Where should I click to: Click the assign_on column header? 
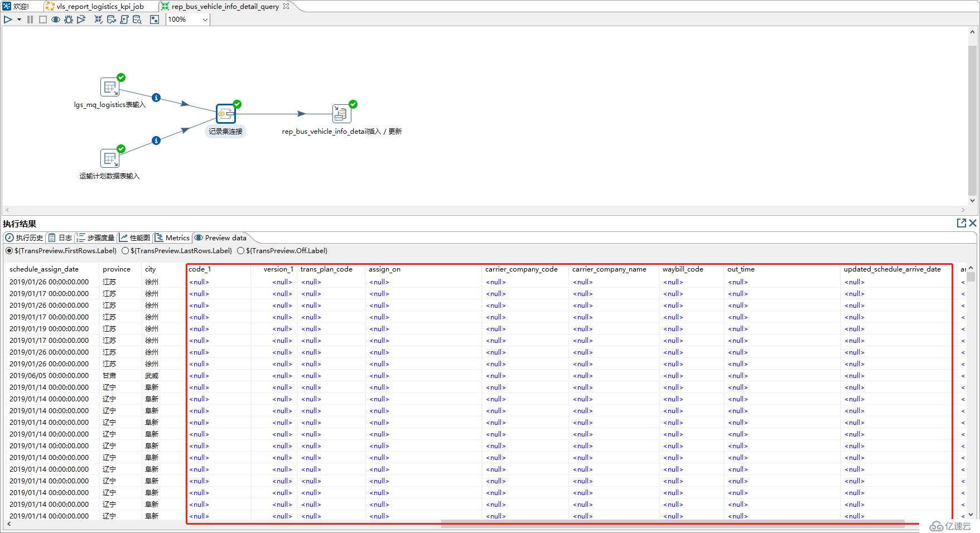(x=384, y=269)
